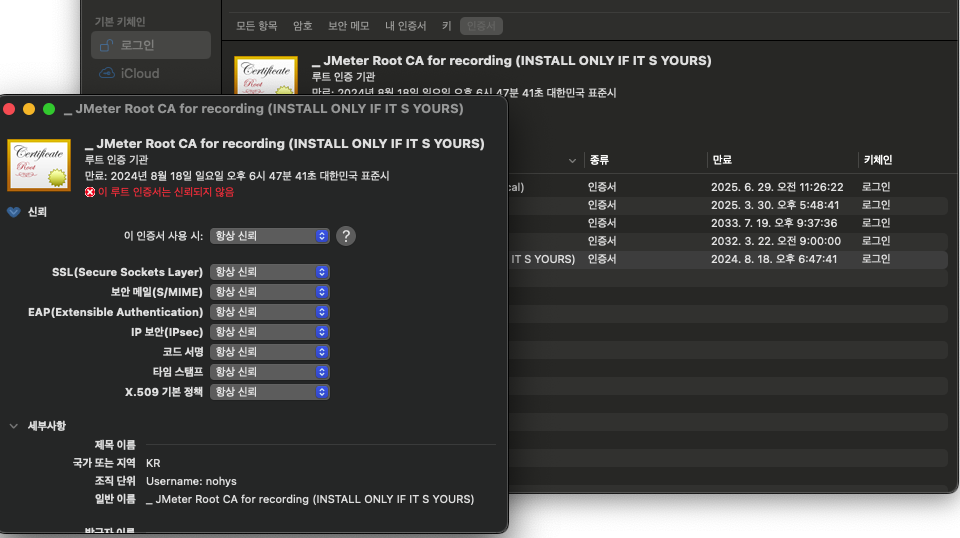Switch to the 내 인증서 tab

(405, 26)
